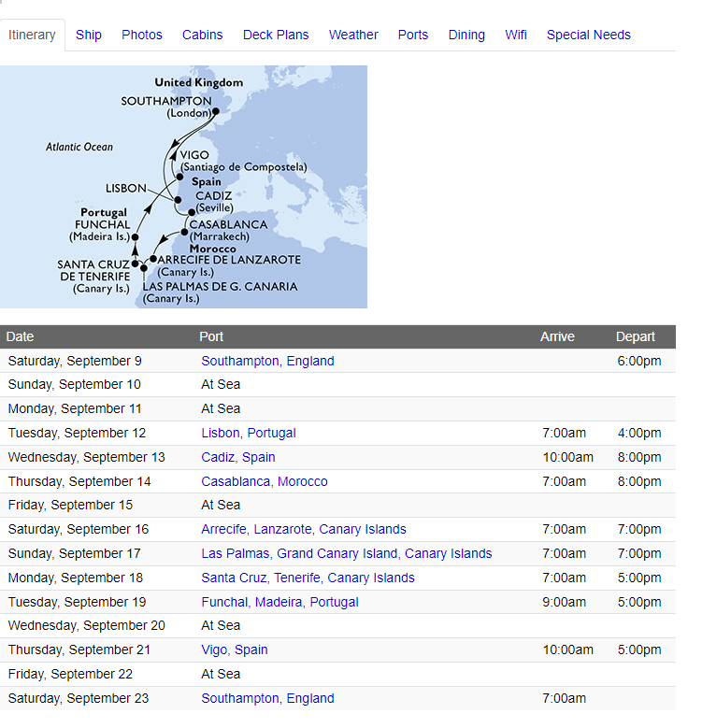Open the September 9 Southampton, England link
702x728 pixels.
click(267, 361)
